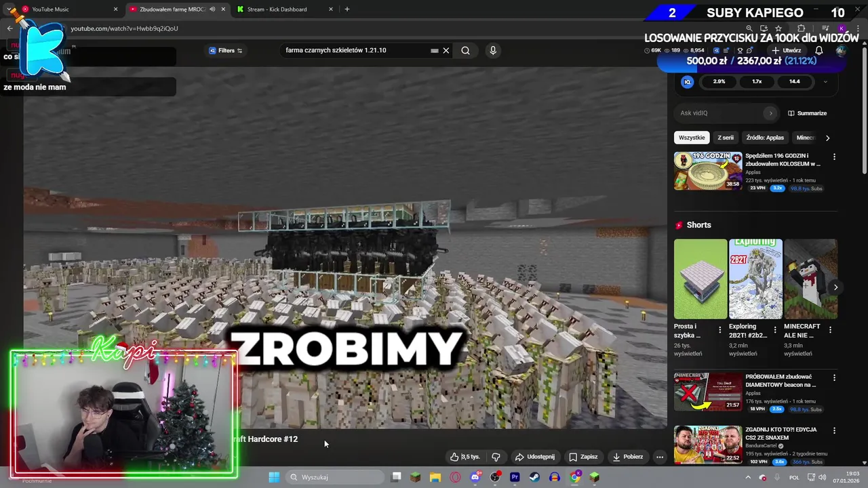Screen dimensions: 868x488
Task: Click the Wyszukaj taskbar search box
Action: [335, 477]
